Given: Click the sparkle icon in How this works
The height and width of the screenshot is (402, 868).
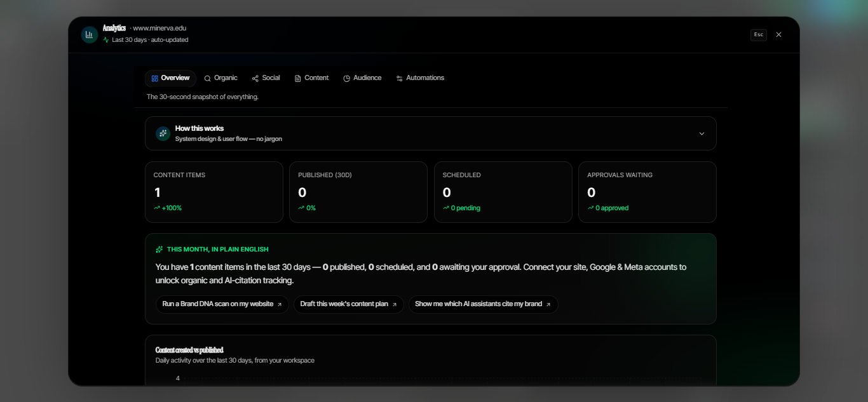Looking at the screenshot, I should (163, 133).
